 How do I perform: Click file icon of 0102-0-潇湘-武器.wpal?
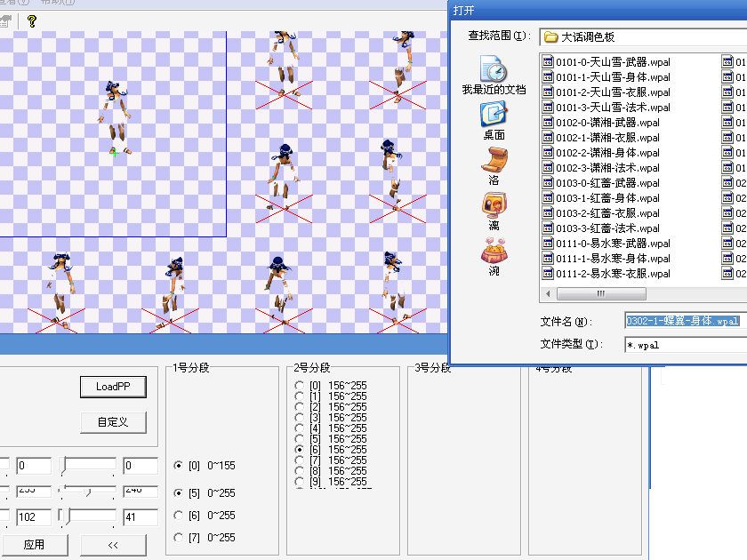[548, 123]
